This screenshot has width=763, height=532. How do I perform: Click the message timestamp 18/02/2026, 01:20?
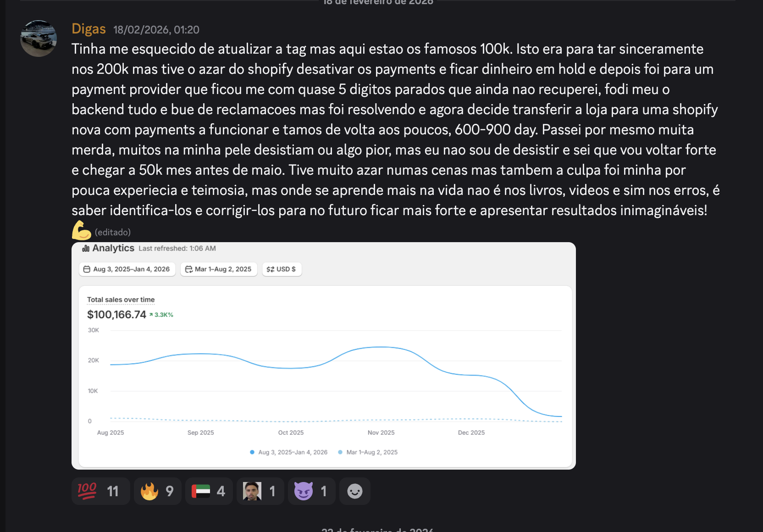click(x=156, y=30)
